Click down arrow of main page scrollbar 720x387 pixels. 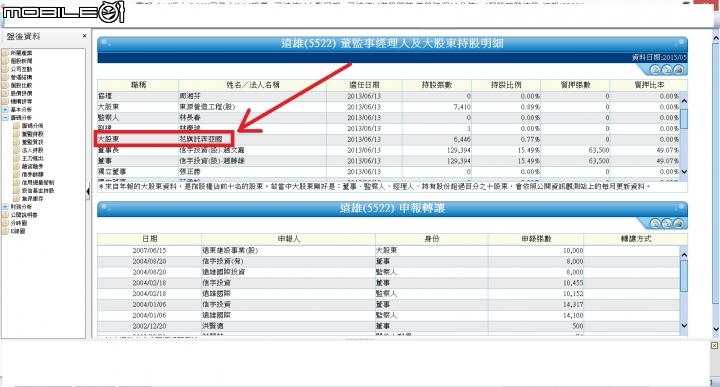[715, 329]
